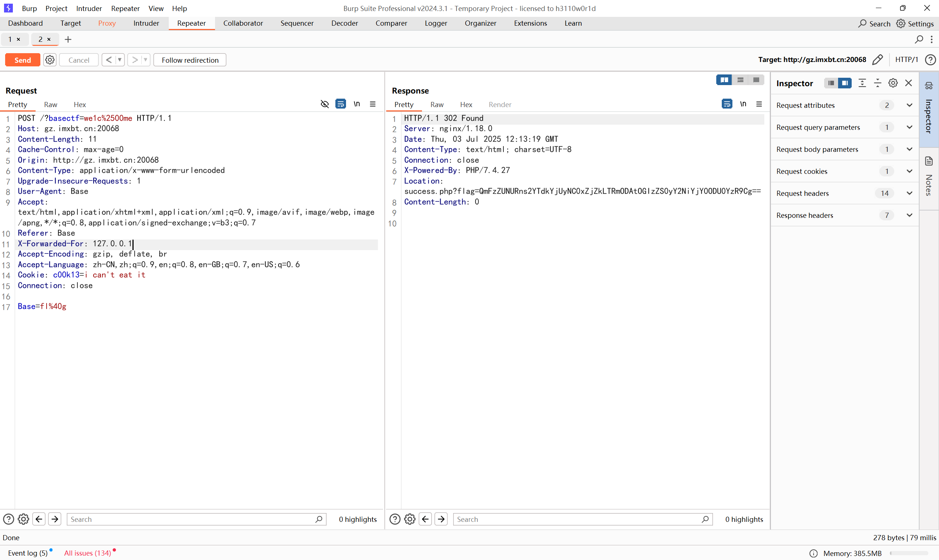Image resolution: width=939 pixels, height=560 pixels.
Task: Open Inspector settings gear
Action: pyautogui.click(x=893, y=83)
